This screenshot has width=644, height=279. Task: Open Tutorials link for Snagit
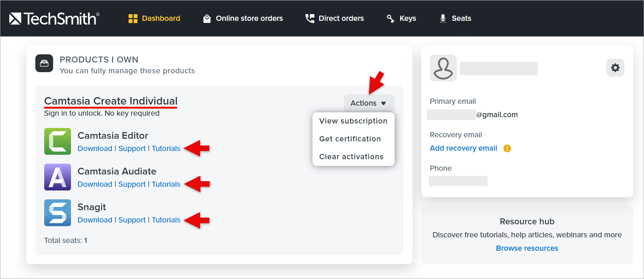[166, 220]
